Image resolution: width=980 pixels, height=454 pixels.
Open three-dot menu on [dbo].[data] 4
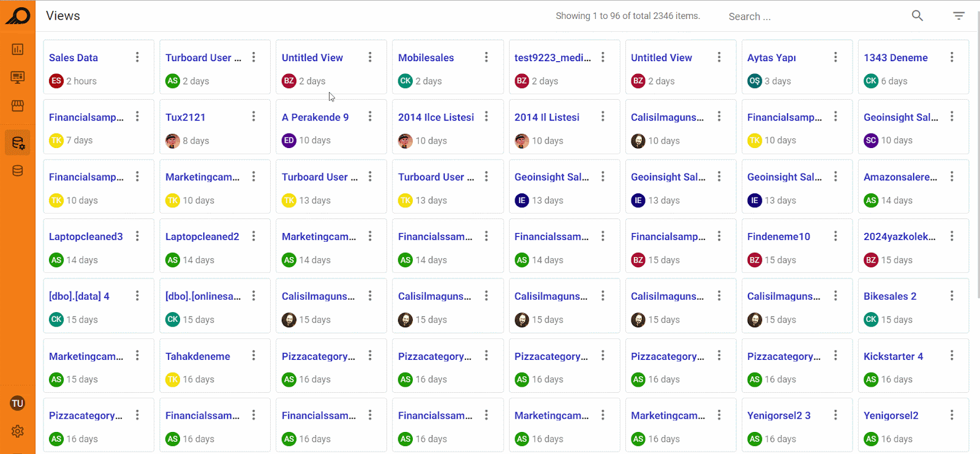point(137,296)
